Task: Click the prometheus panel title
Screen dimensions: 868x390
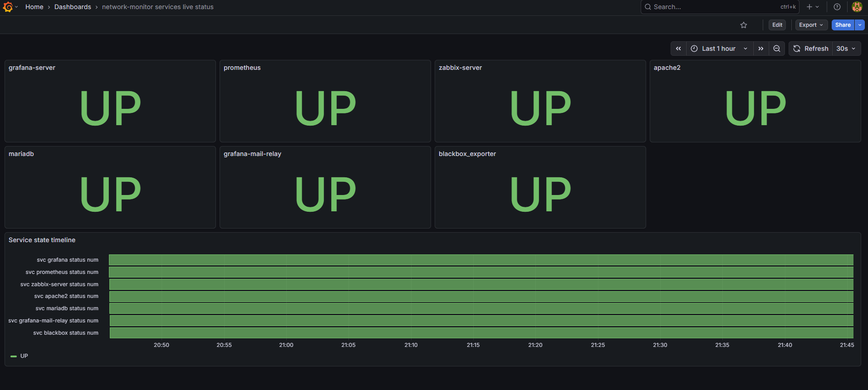Action: coord(242,68)
